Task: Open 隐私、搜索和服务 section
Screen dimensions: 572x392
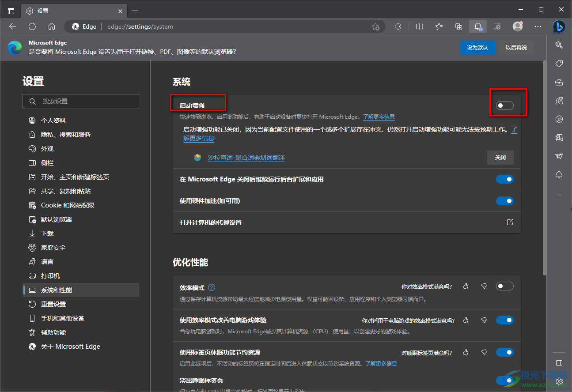Action: [x=81, y=135]
